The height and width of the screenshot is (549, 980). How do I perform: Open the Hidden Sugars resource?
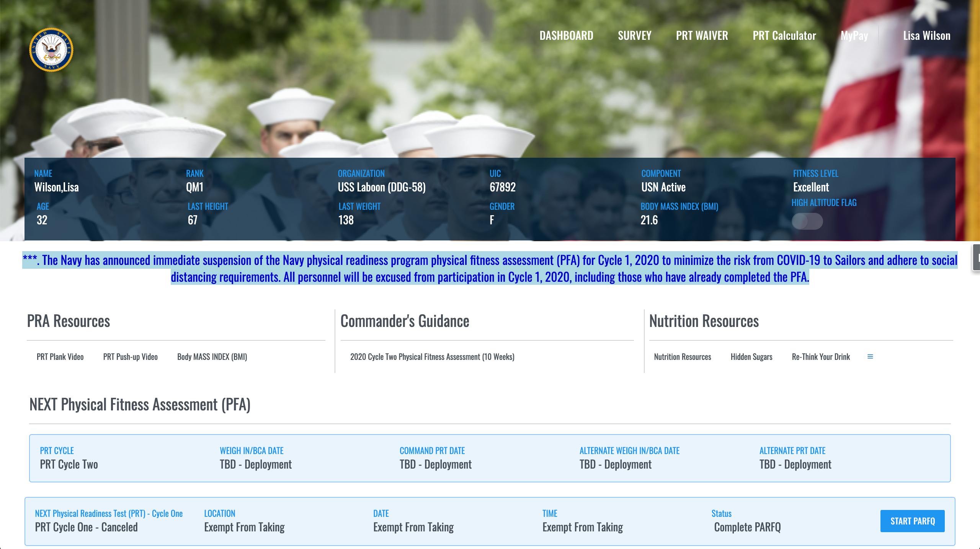pyautogui.click(x=751, y=357)
